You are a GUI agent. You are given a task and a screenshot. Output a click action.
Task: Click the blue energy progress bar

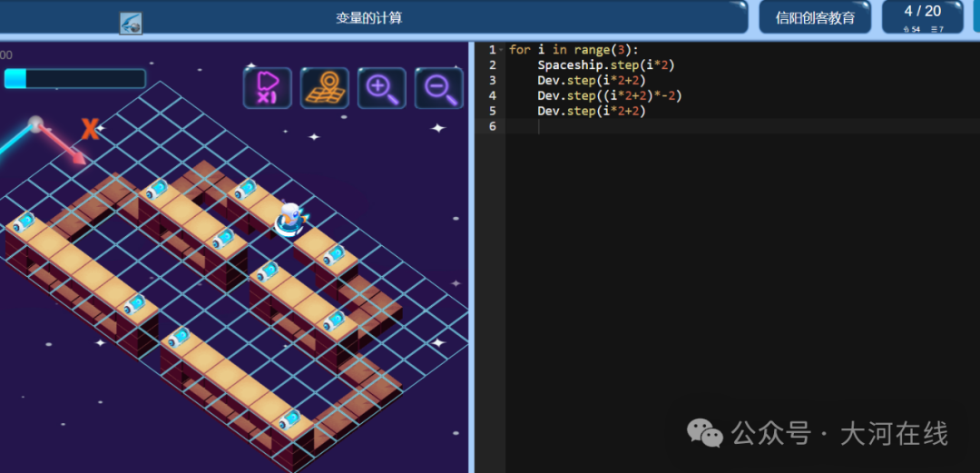pos(75,79)
